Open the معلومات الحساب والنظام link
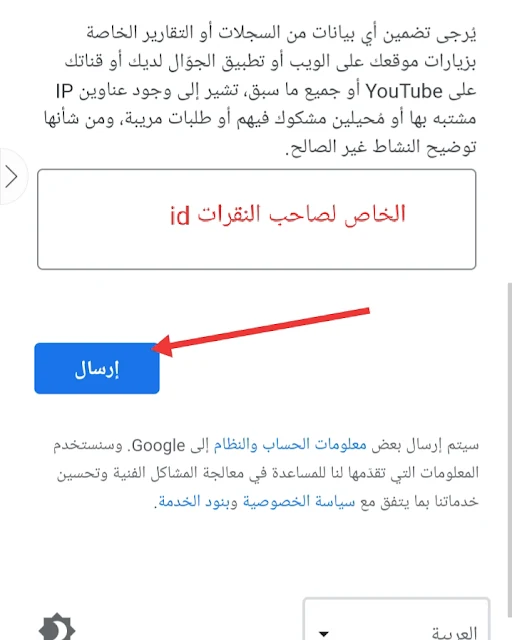The image size is (512, 640). (290, 444)
